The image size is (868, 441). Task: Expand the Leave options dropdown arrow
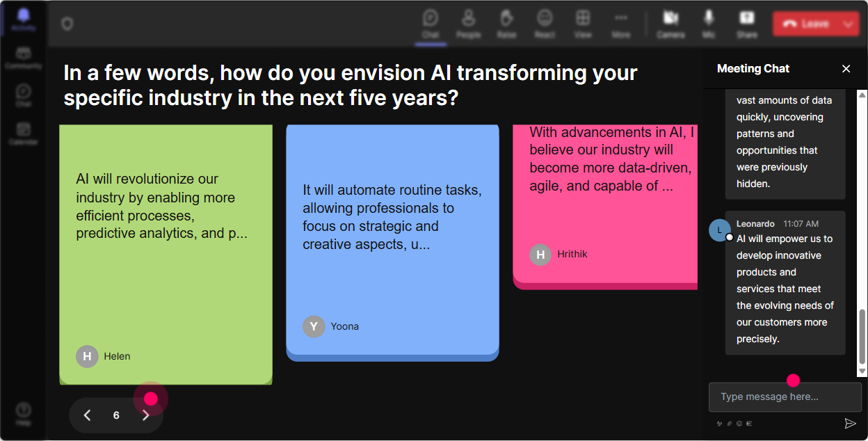849,24
